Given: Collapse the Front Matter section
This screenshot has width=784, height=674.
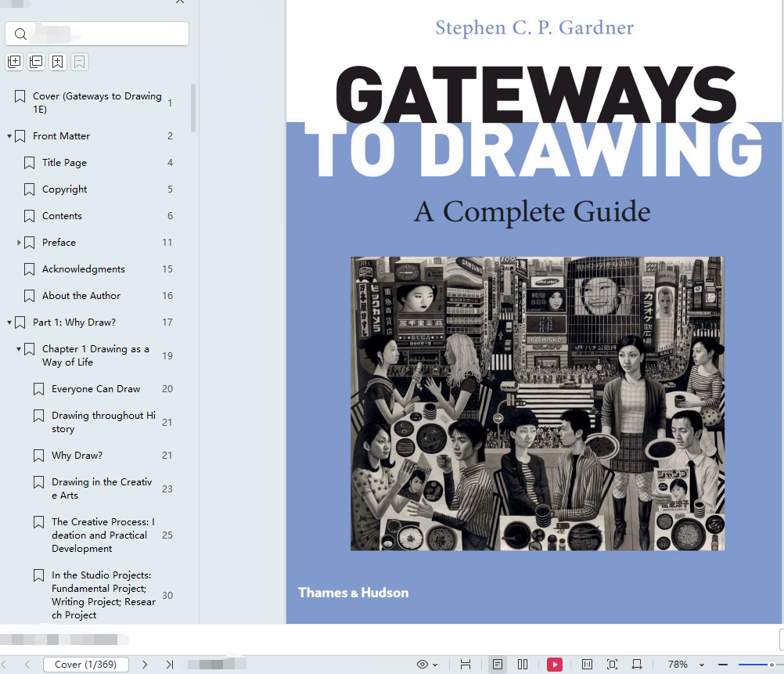Looking at the screenshot, I should (9, 136).
